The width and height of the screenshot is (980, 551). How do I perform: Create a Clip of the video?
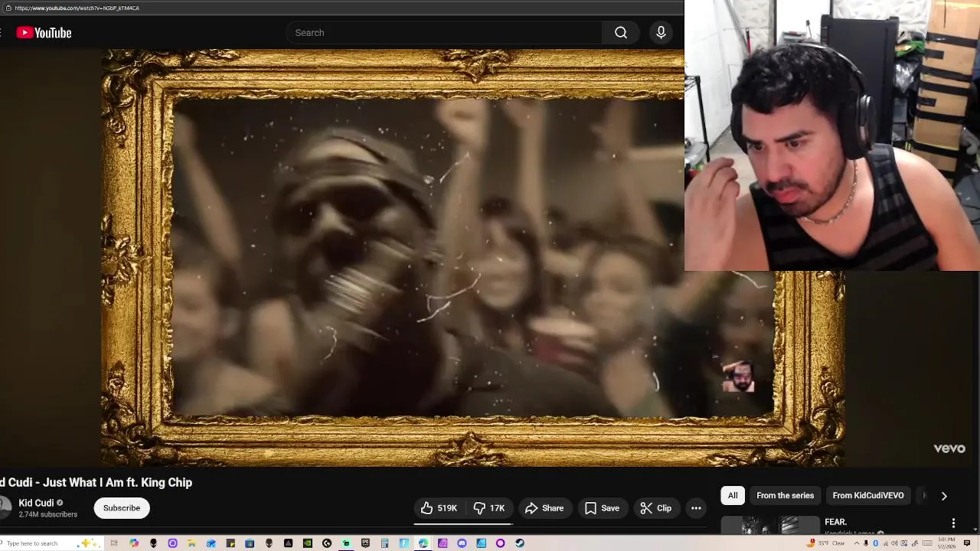(x=656, y=508)
